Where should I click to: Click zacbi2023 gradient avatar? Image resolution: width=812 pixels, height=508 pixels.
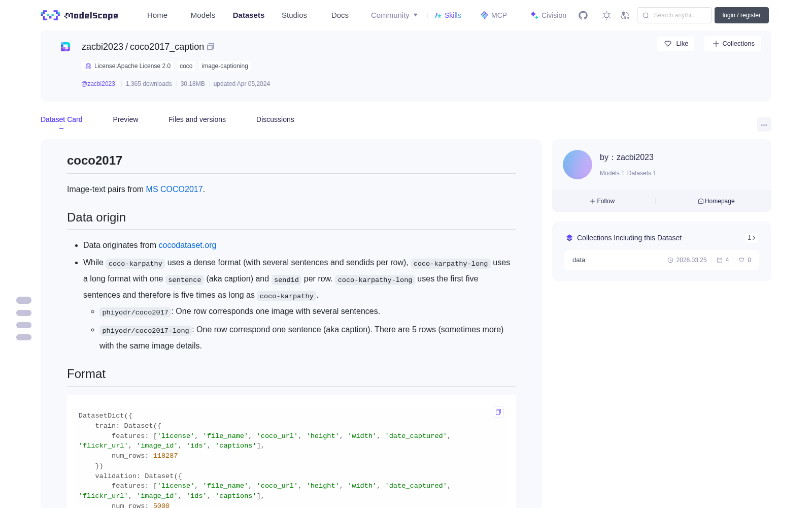(x=578, y=165)
